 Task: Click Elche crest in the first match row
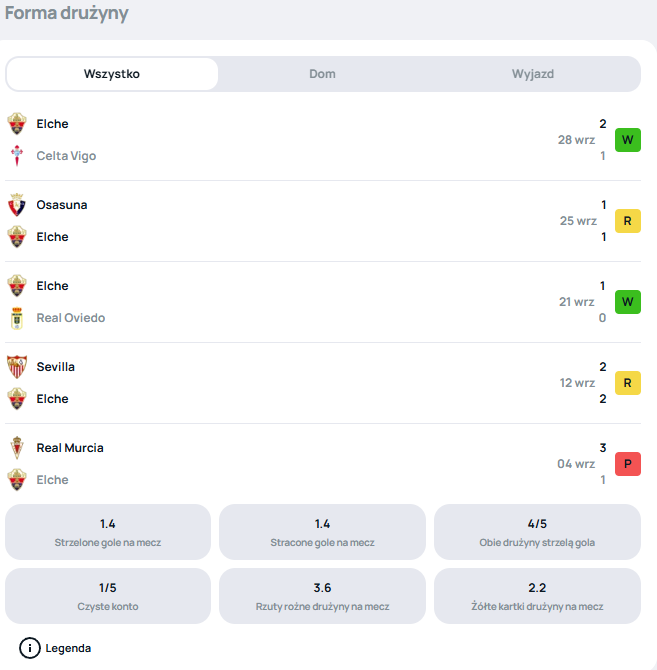pyautogui.click(x=17, y=124)
